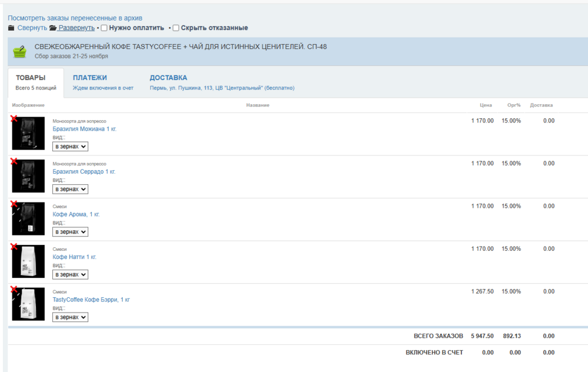The image size is (588, 372).
Task: Click the Свернуть collapse link
Action: (32, 28)
